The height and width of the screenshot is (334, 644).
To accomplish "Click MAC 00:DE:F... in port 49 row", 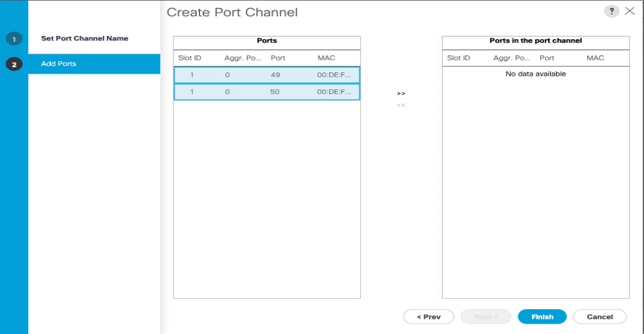I will coord(334,75).
